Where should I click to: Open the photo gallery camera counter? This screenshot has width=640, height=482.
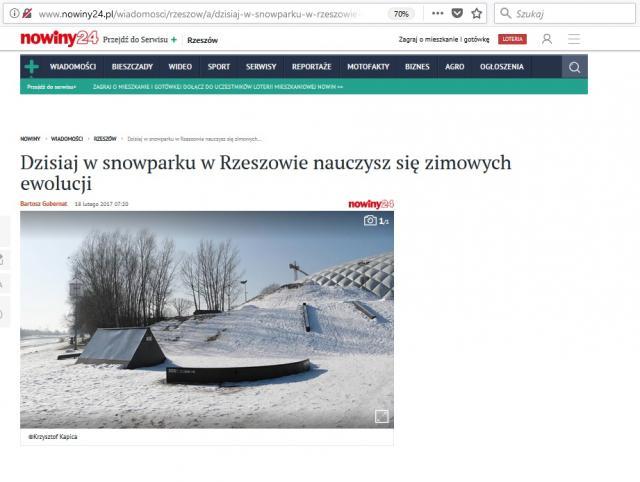click(x=376, y=220)
